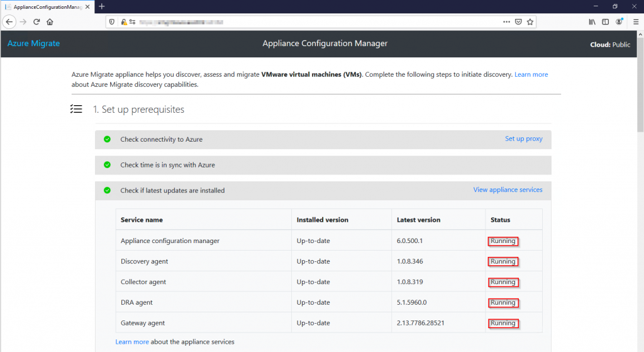Expand the Check connectivity to Azure row
Viewport: 644px width, 352px height.
323,139
